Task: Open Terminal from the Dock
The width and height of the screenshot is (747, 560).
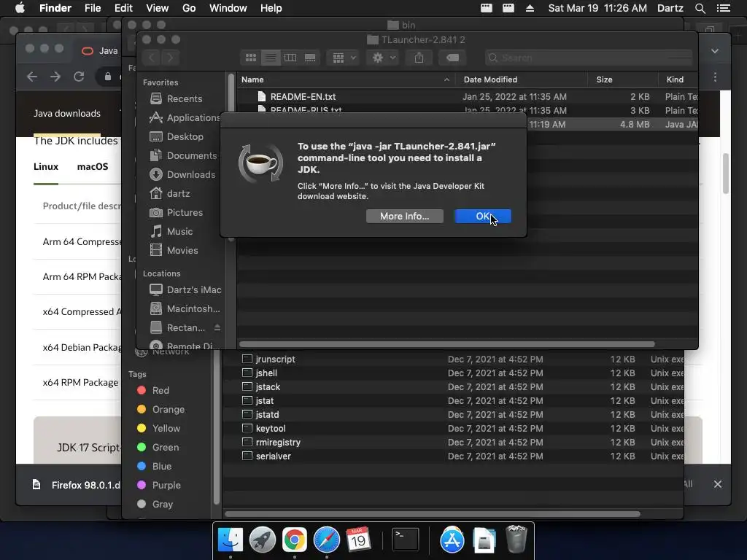Action: [x=406, y=540]
